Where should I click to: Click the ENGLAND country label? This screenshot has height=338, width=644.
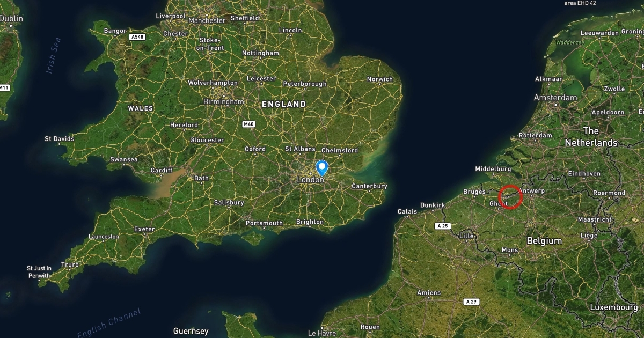point(284,104)
